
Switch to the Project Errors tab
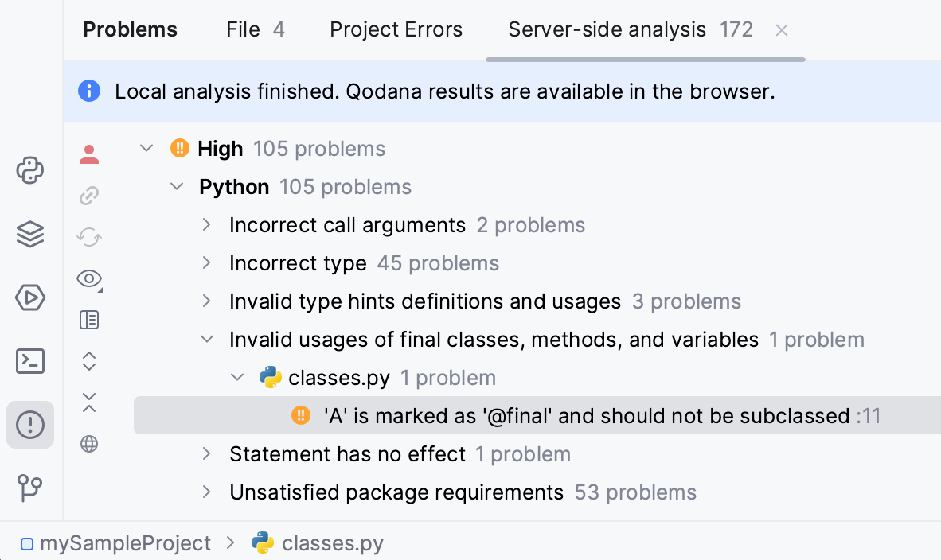coord(396,29)
